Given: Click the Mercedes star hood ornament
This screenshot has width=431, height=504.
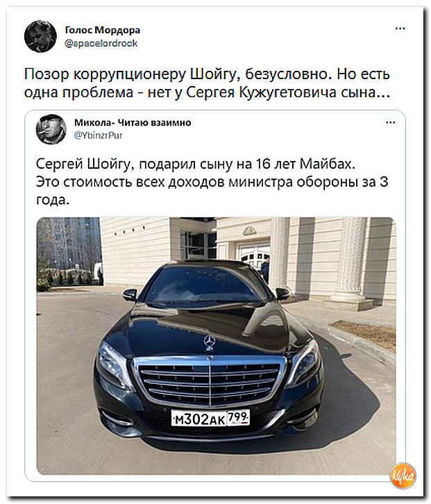Looking at the screenshot, I should coord(209,342).
